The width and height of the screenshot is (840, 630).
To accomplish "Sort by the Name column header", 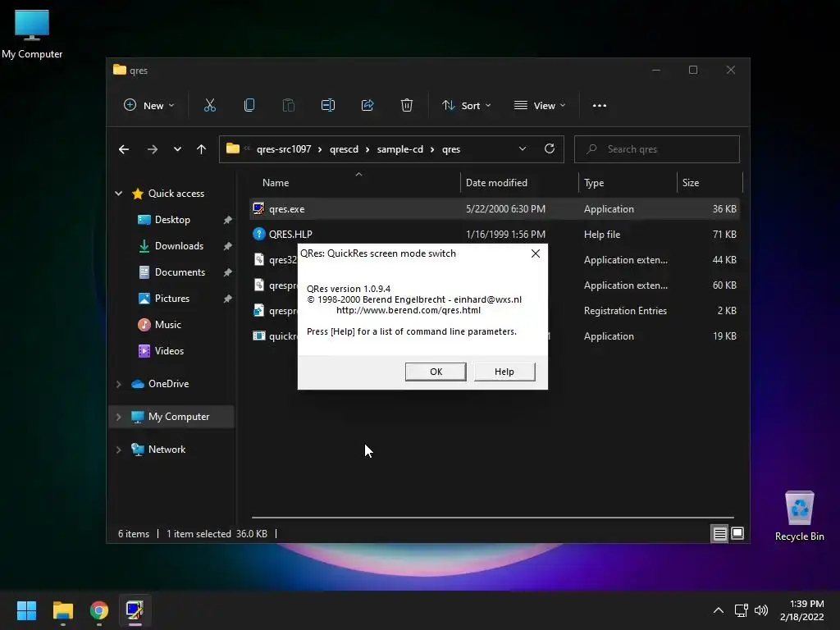I will (x=276, y=183).
